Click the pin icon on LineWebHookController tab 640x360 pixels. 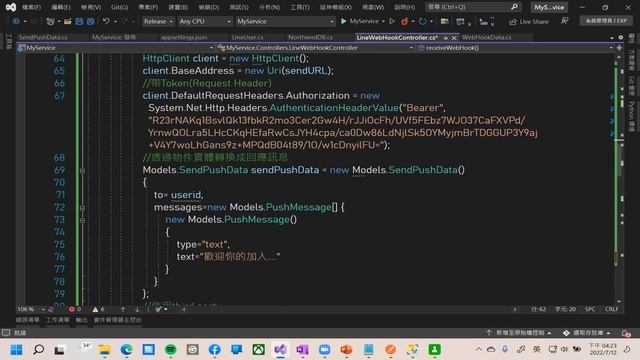446,38
